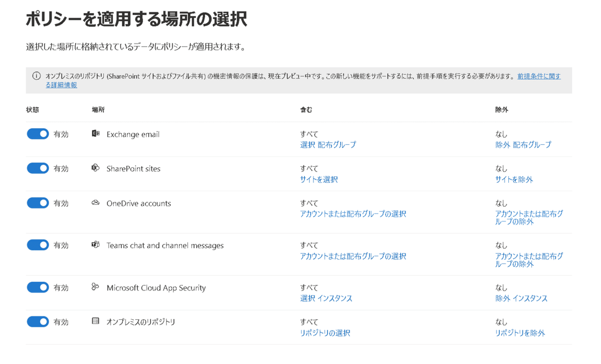Click サイトを選択 for SharePoint sites
This screenshot has height=364, width=601.
pyautogui.click(x=319, y=179)
